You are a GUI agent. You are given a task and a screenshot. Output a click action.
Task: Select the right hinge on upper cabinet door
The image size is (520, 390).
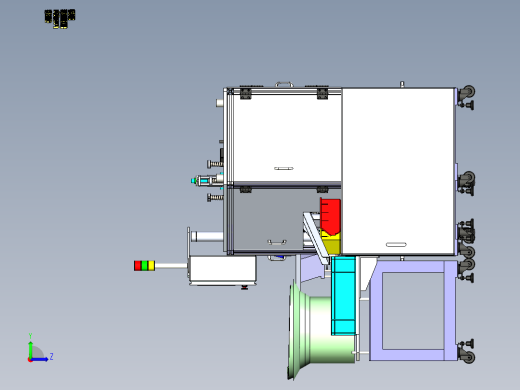pos(322,93)
